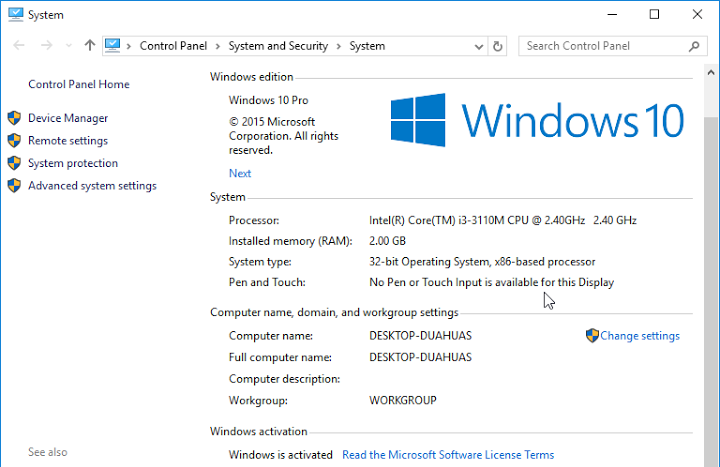Minimize the System window
The height and width of the screenshot is (467, 720).
click(x=612, y=14)
